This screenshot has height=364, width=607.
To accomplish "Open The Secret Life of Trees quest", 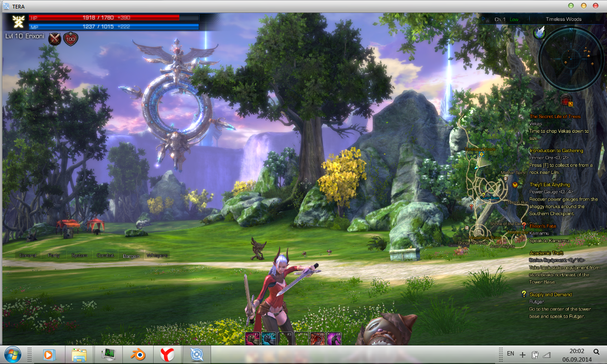I will point(555,117).
